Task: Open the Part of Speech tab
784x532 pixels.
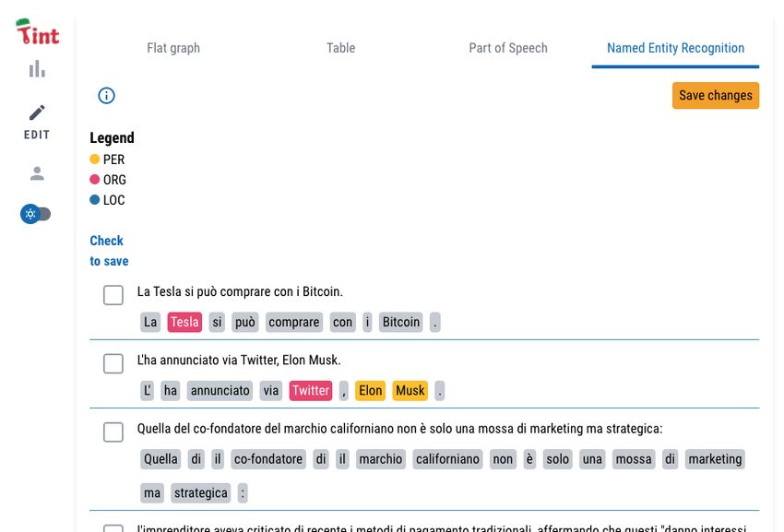Action: pyautogui.click(x=508, y=48)
